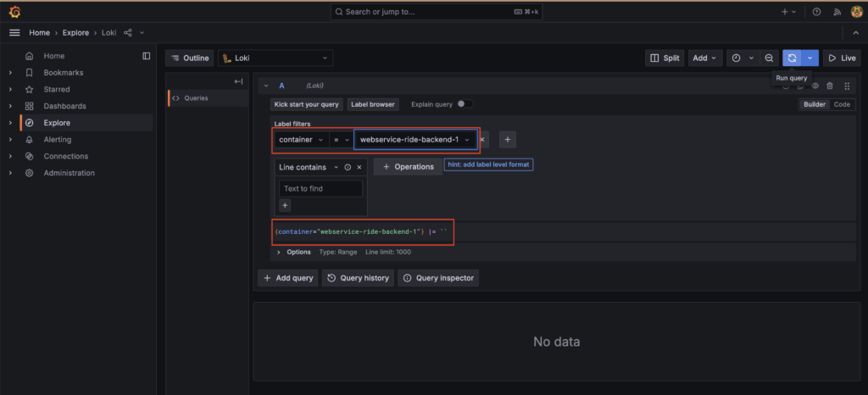Click the Text to find input field
The width and height of the screenshot is (868, 395).
[x=320, y=188]
